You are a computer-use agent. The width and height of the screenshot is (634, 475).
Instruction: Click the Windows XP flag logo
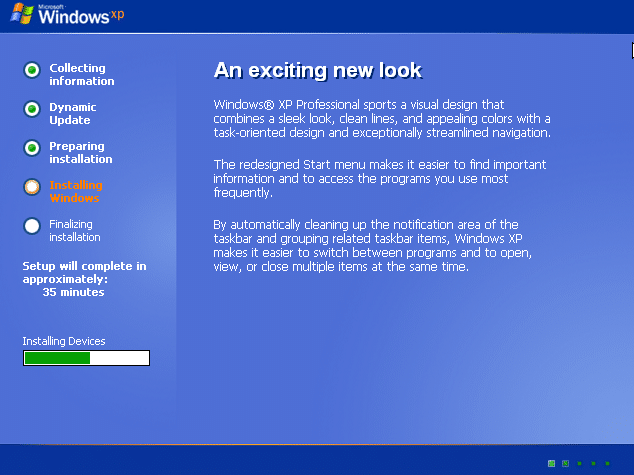pyautogui.click(x=22, y=13)
